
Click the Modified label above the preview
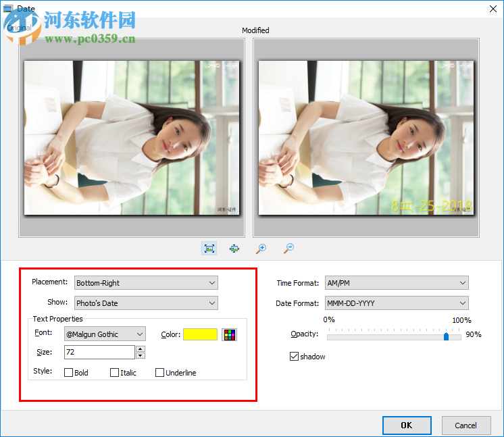(255, 30)
